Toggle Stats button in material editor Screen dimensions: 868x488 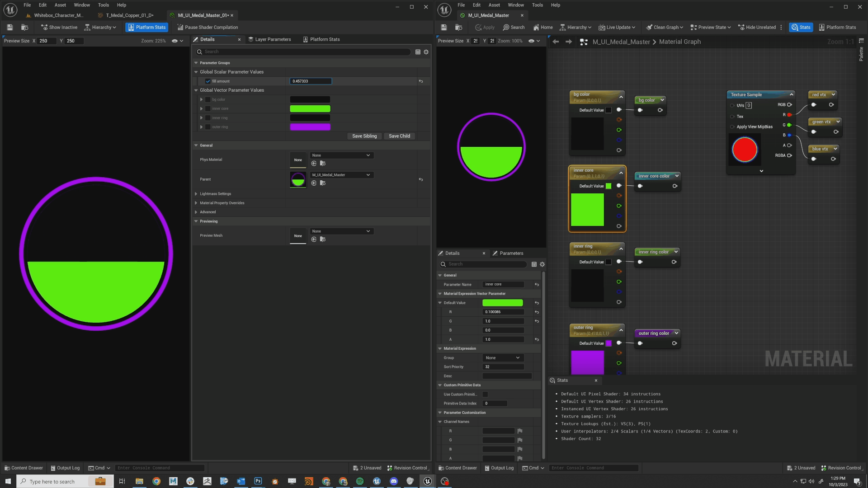point(801,27)
